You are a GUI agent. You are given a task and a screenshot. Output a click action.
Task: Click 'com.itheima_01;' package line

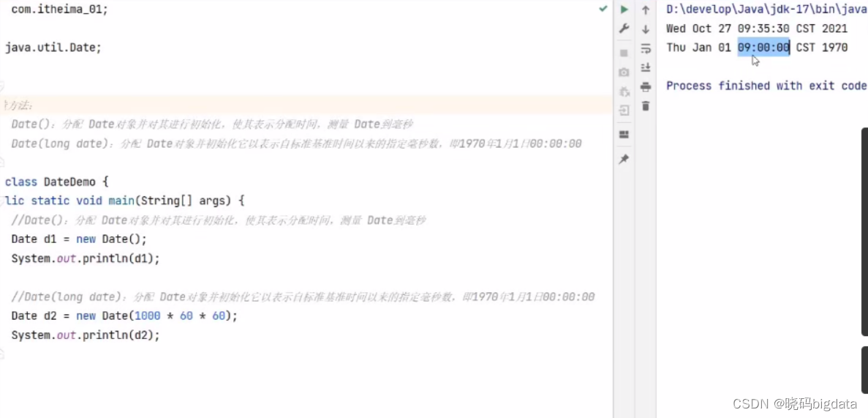(60, 10)
